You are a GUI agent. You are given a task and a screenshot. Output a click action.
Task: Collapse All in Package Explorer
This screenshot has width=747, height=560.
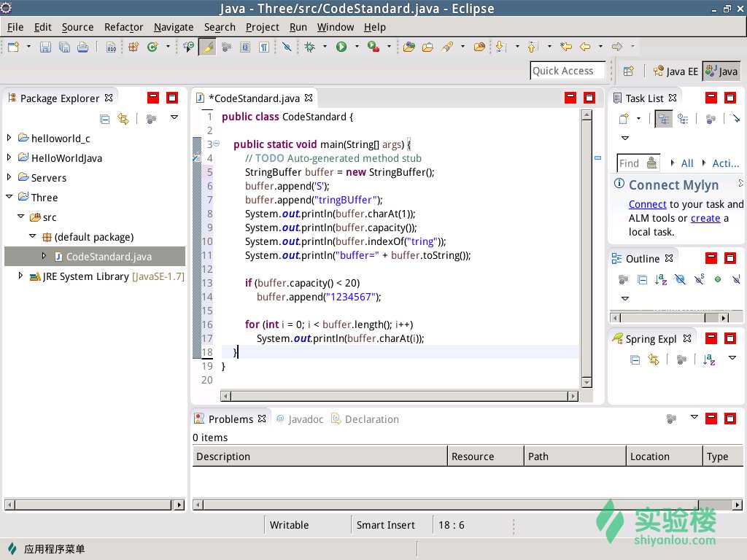pyautogui.click(x=105, y=119)
